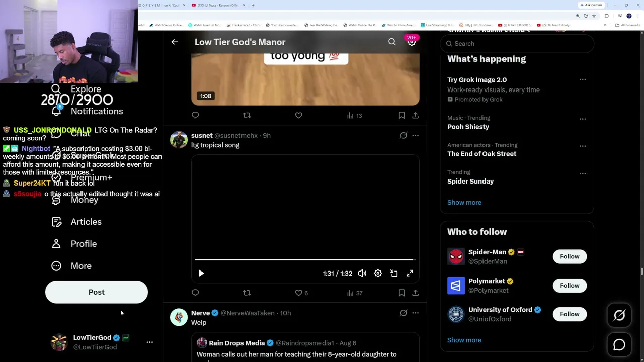The width and height of the screenshot is (644, 362).
Task: Open options for Pooh Shiesty trend
Action: (x=583, y=119)
